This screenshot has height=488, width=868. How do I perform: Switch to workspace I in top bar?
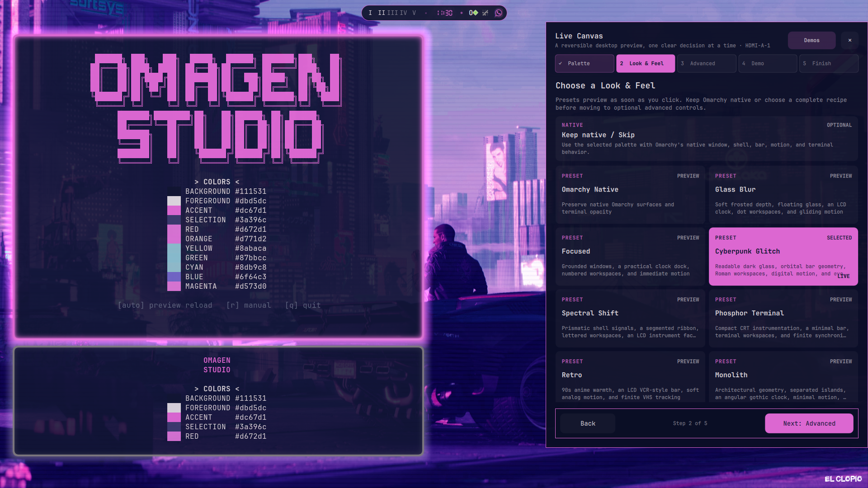tap(370, 13)
